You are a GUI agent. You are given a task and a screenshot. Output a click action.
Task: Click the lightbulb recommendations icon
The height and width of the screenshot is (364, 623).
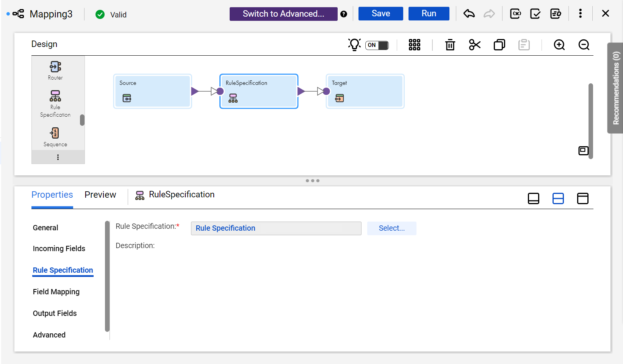coord(354,45)
